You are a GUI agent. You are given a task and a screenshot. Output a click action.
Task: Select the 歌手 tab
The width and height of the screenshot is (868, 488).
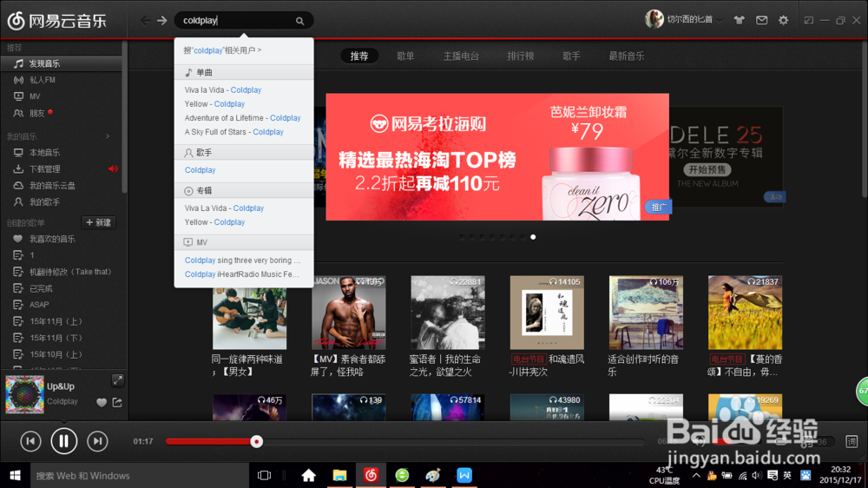click(571, 56)
